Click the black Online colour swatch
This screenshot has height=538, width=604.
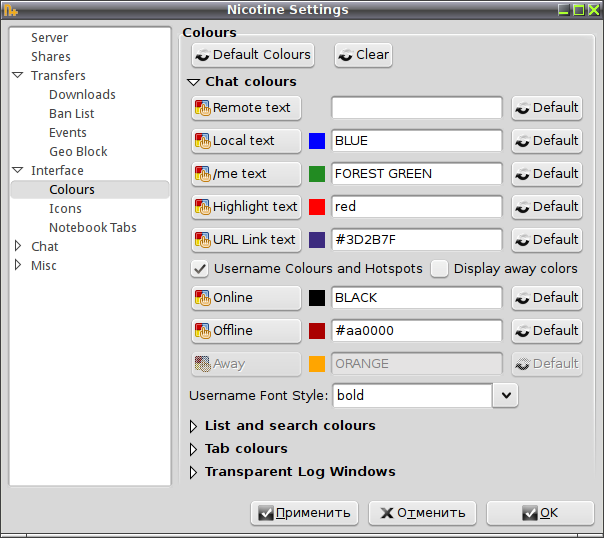coord(317,298)
